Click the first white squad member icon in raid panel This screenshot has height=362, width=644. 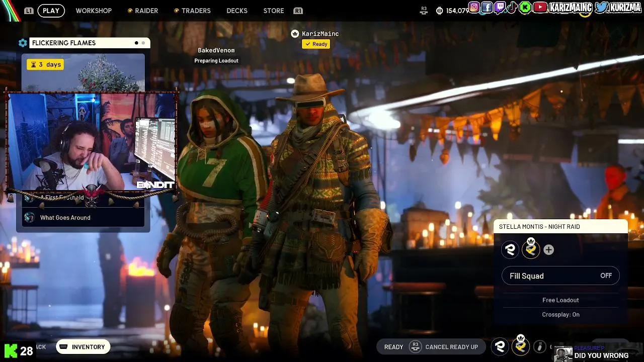(510, 250)
